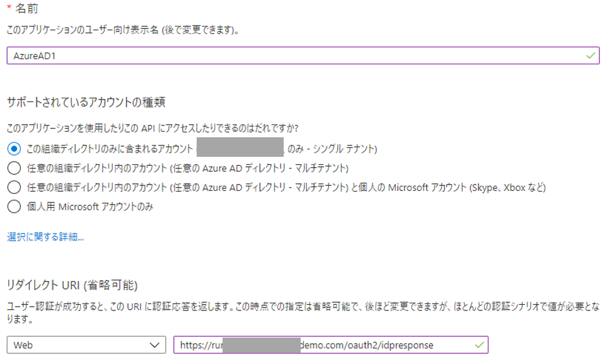Image resolution: width=614 pixels, height=364 pixels.
Task: Select single tenant organization directory account option
Action: click(x=14, y=149)
